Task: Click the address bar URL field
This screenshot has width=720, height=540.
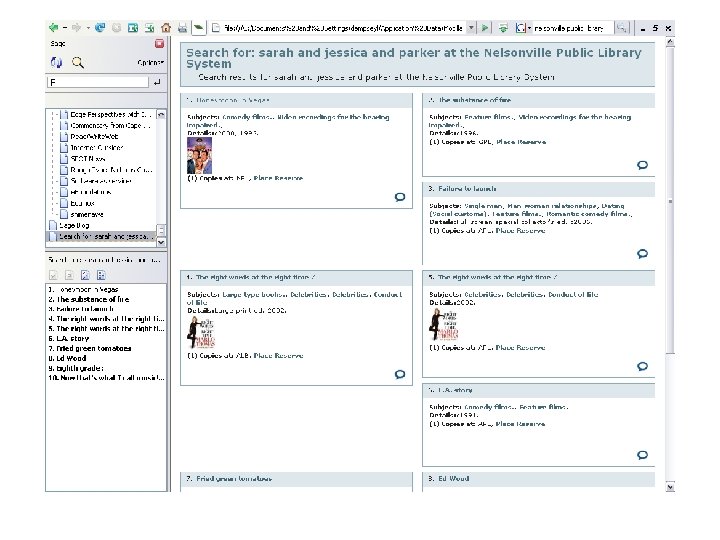Action: pos(343,28)
